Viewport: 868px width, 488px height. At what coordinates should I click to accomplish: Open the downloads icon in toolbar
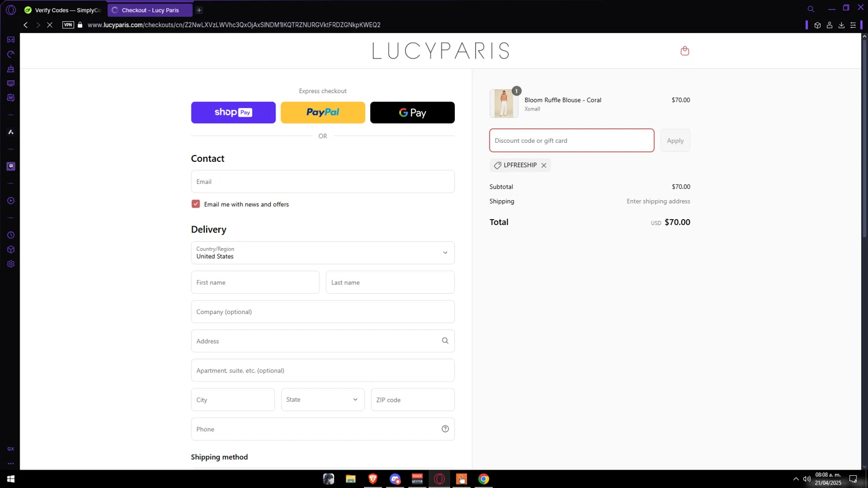[841, 25]
